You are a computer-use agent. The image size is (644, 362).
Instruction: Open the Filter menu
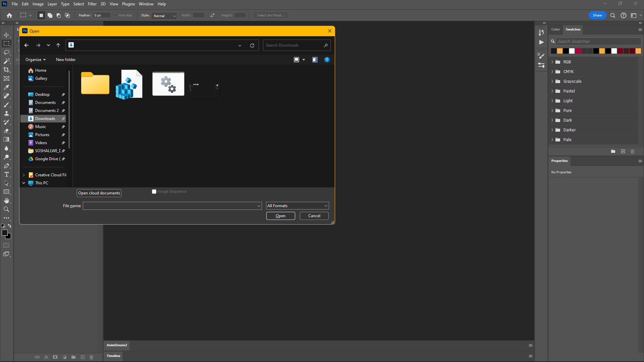92,4
